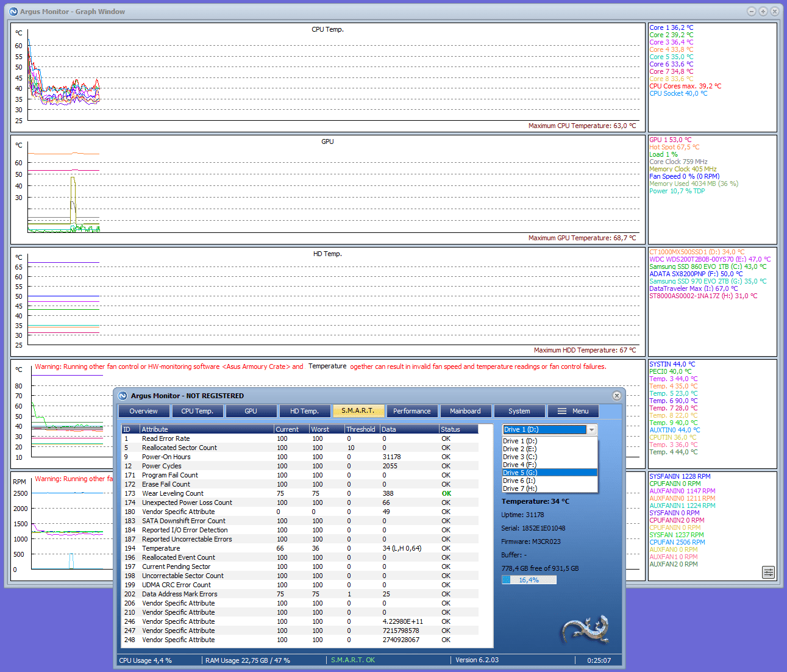Click the Argus Monitor Graph Window title icon
This screenshot has height=672, width=787.
click(x=13, y=12)
